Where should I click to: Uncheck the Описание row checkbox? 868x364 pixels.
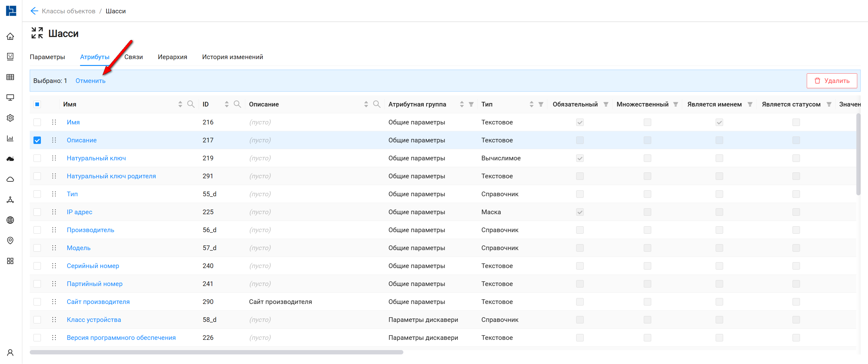click(37, 141)
